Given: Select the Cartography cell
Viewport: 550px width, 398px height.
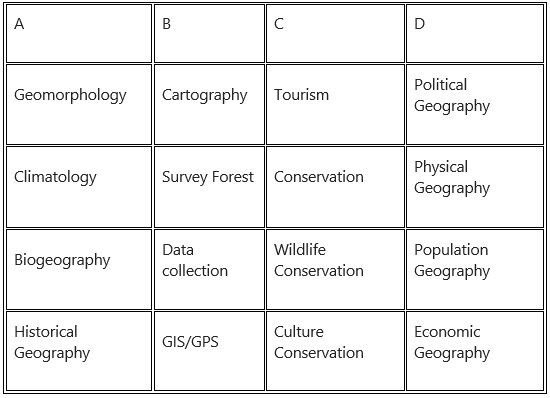Looking at the screenshot, I should (x=209, y=104).
